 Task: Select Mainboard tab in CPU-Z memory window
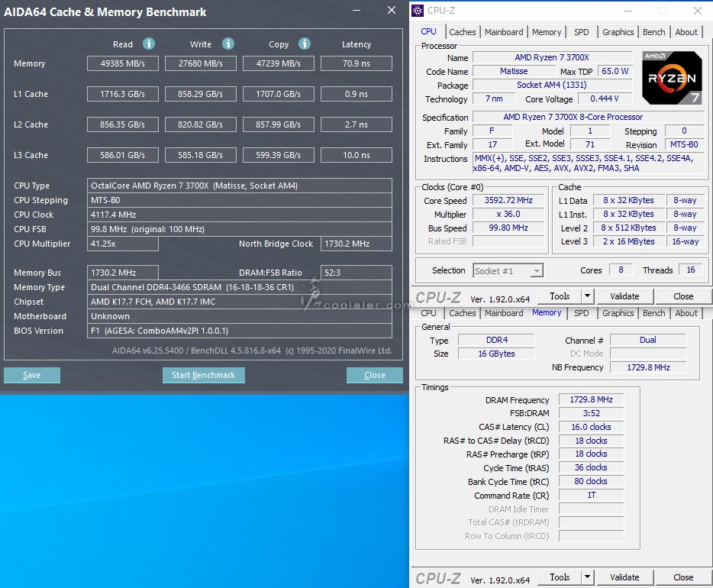point(504,313)
